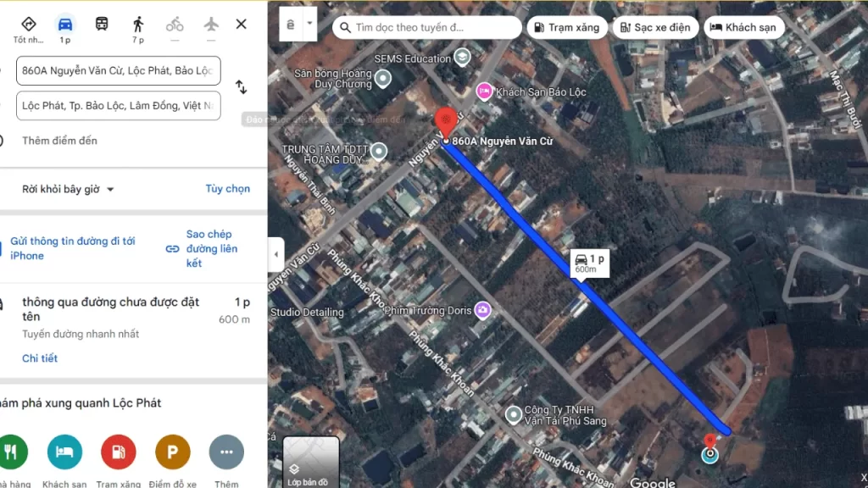
Task: Select the best route travel mode icon
Action: 28,25
